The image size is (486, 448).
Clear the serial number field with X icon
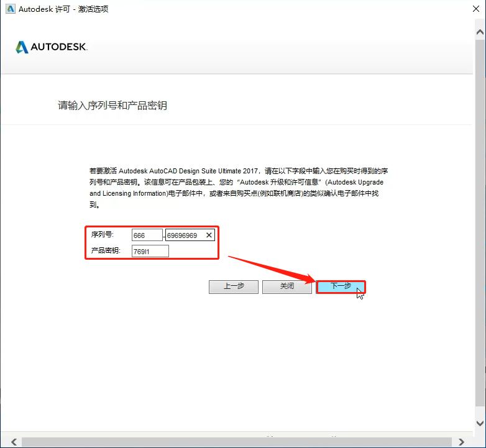click(209, 235)
